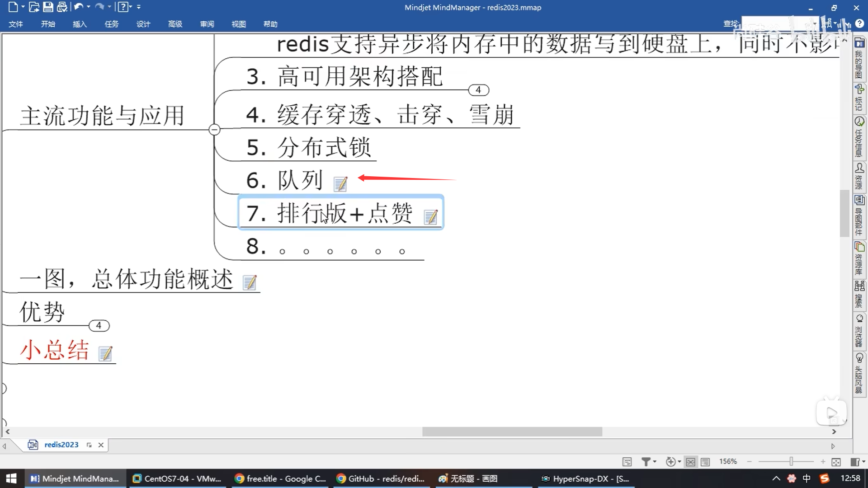Switch to the 视图 ribbon tab
The height and width of the screenshot is (488, 868).
[x=238, y=24]
